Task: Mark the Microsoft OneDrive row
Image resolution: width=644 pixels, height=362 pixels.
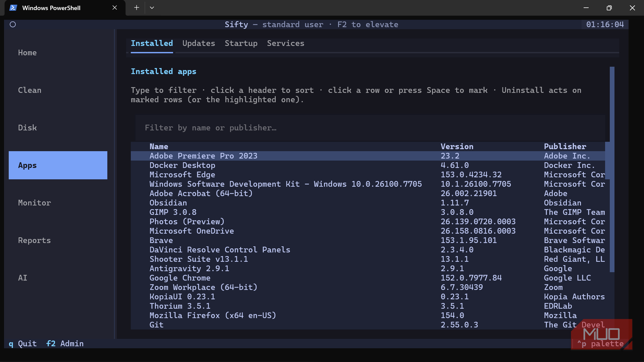Action: pos(368,231)
